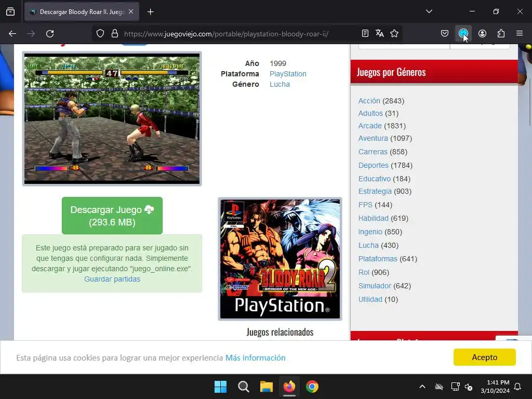Open the Habilidad genre category
Viewport: 532px width, 399px height.
click(x=373, y=219)
